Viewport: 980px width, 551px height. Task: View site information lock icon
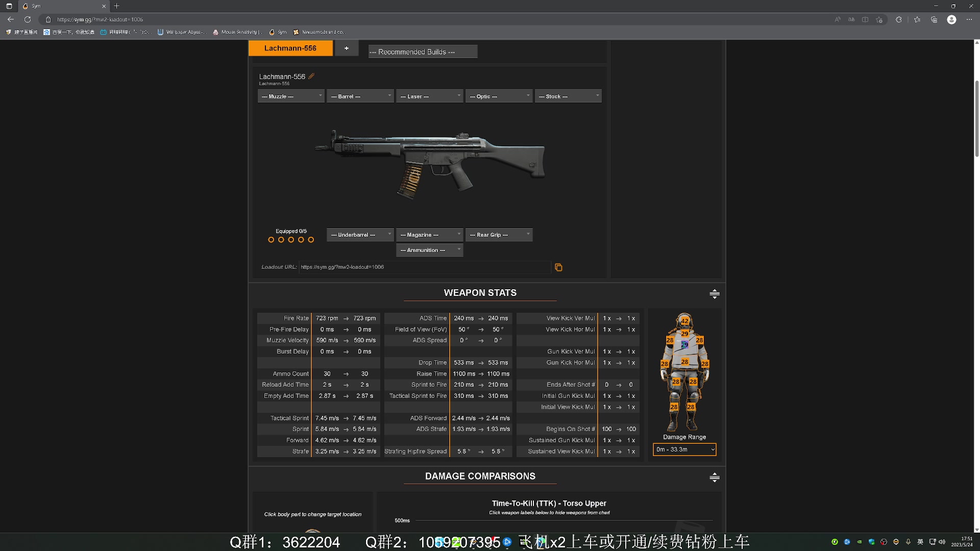pyautogui.click(x=48, y=19)
